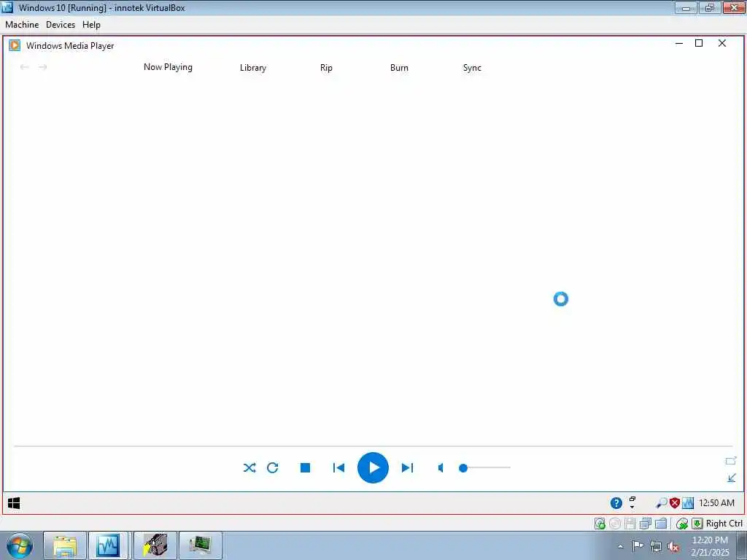Click the VirtualBox optical disc indicator
The height and width of the screenshot is (560, 747).
tap(615, 524)
